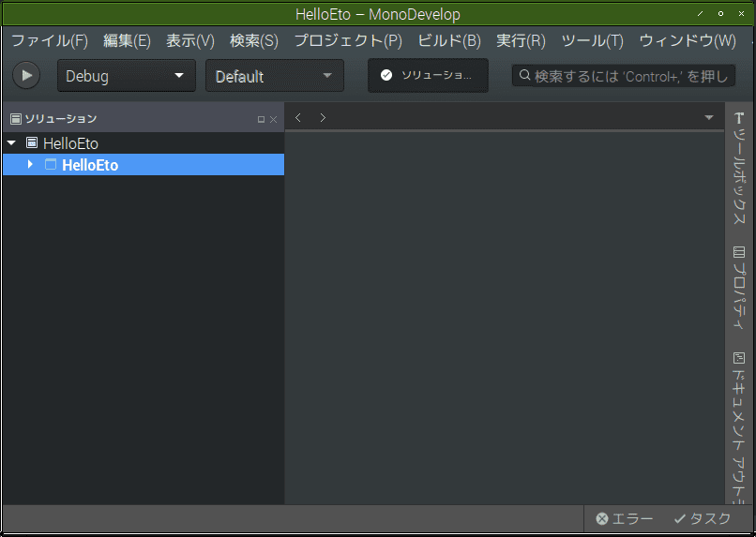Open the ドキュメント アウトライン side pad
The height and width of the screenshot is (537, 756).
(739, 428)
